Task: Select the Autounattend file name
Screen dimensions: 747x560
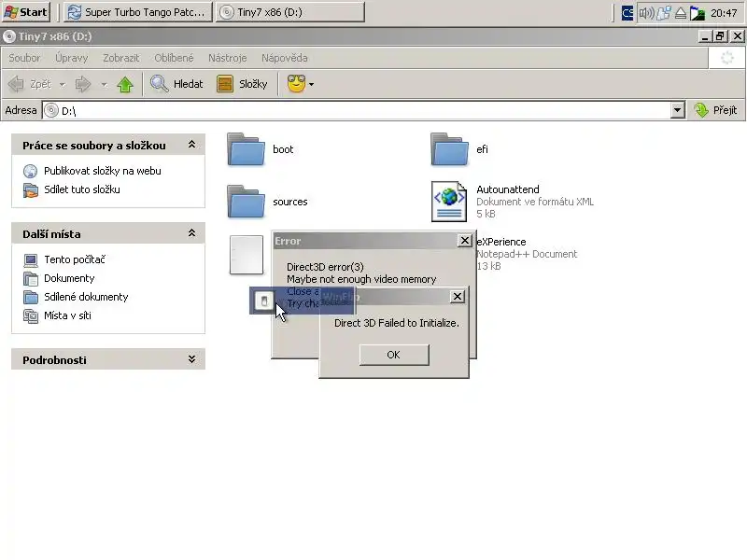Action: (x=508, y=189)
